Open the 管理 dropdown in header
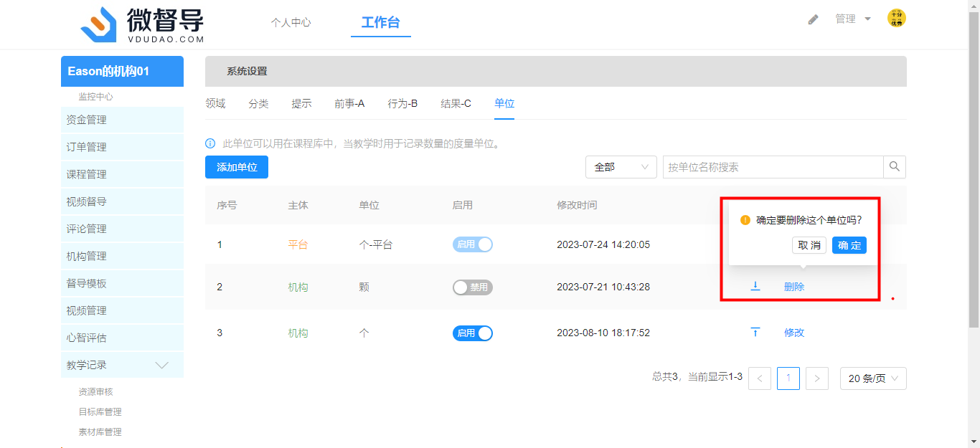 (x=853, y=19)
